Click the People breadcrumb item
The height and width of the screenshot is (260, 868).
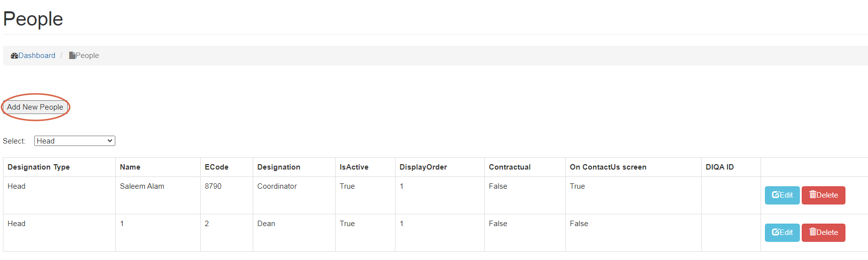(87, 56)
